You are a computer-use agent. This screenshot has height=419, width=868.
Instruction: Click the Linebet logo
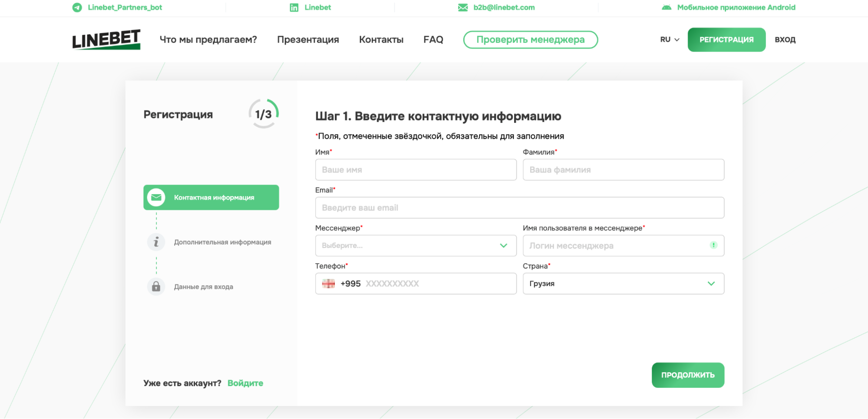pos(106,40)
